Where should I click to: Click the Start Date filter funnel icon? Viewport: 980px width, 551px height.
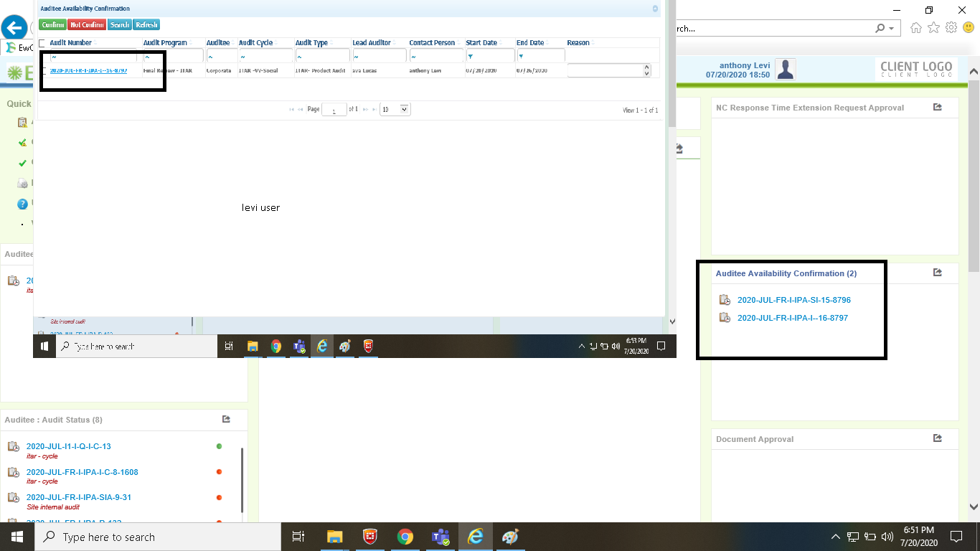(471, 56)
